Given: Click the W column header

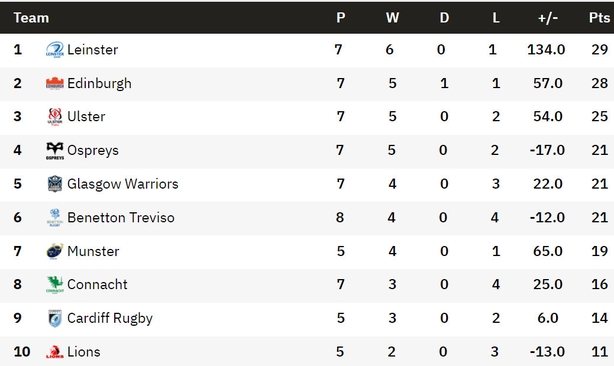Looking at the screenshot, I should click(x=392, y=18).
